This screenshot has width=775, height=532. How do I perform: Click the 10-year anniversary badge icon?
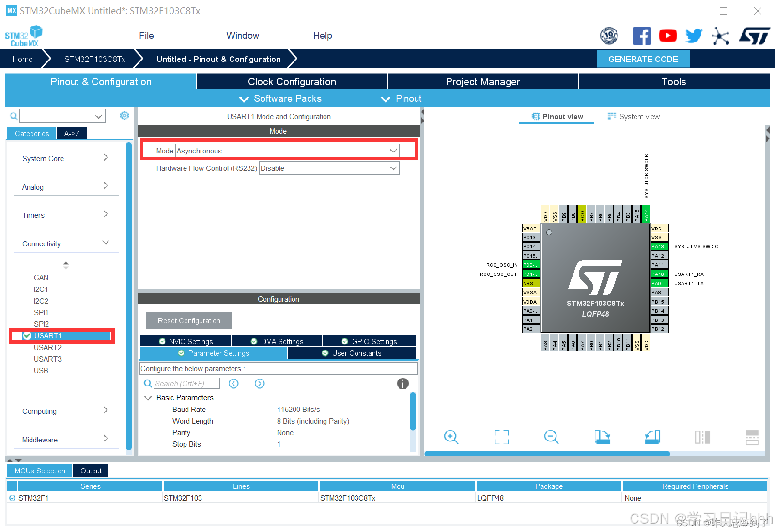tap(609, 35)
